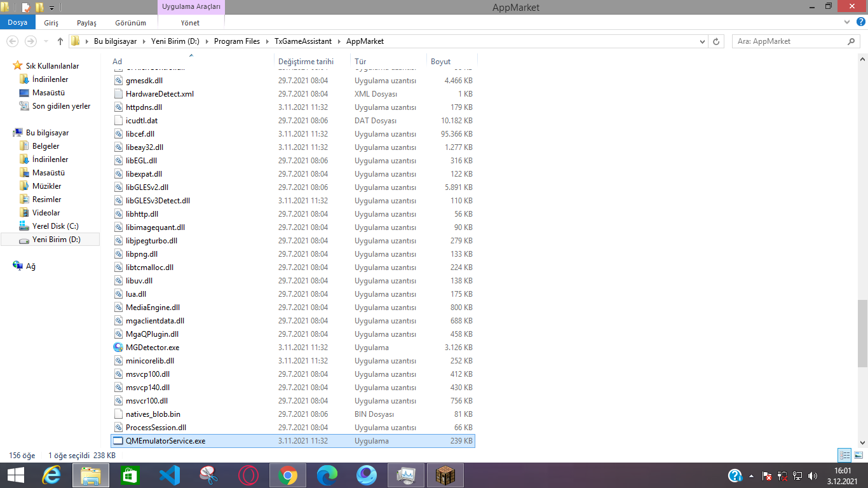868x488 pixels.
Task: Refresh the AppMarket folder view
Action: tap(717, 41)
